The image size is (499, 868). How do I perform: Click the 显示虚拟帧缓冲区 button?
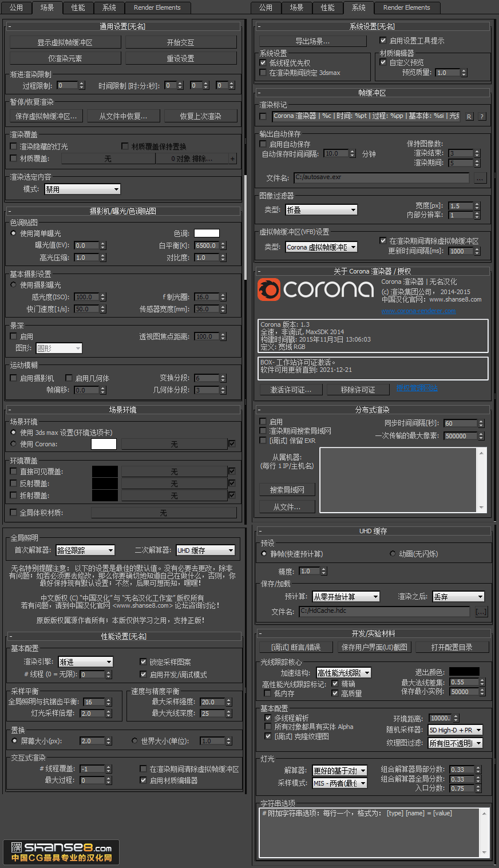click(65, 42)
